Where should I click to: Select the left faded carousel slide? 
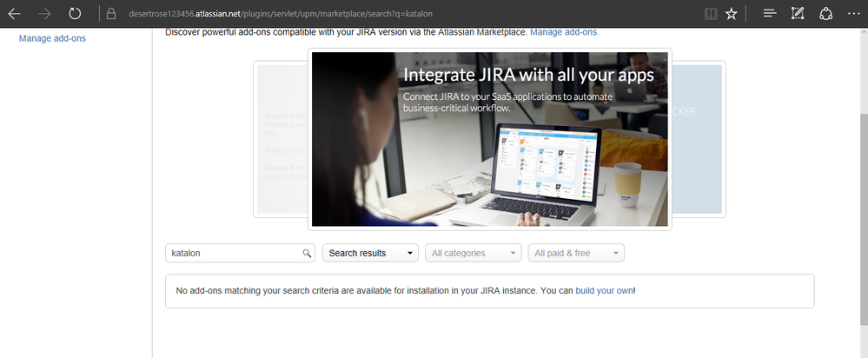click(x=282, y=139)
